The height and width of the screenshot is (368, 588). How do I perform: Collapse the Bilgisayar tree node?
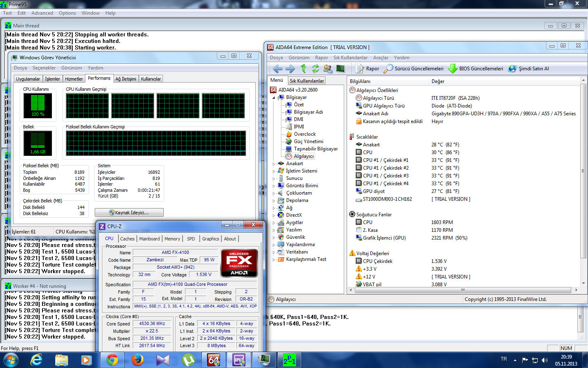274,97
